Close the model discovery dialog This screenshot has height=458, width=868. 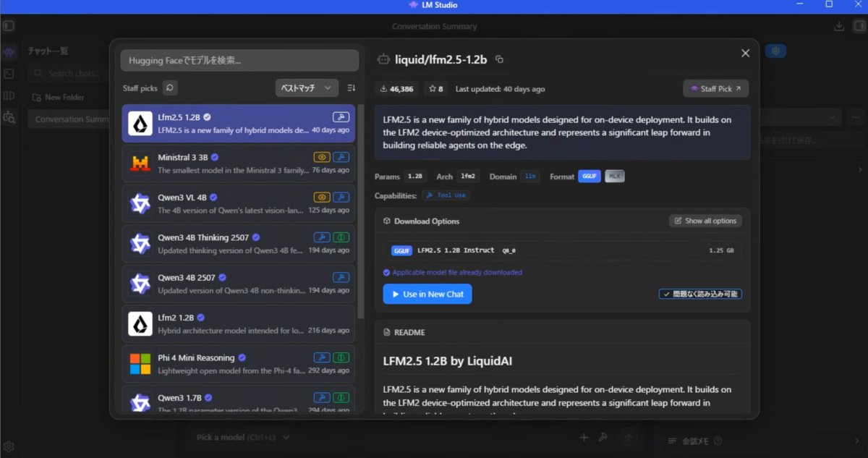pos(746,53)
